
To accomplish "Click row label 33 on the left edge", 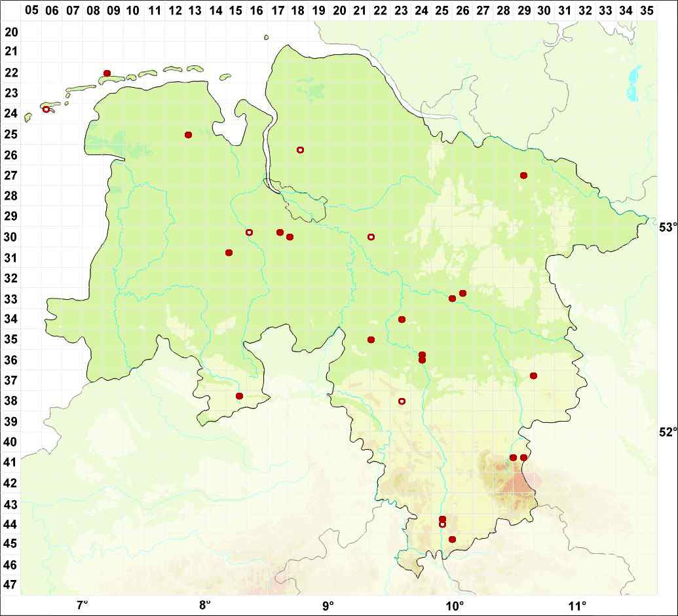I will coord(12,299).
